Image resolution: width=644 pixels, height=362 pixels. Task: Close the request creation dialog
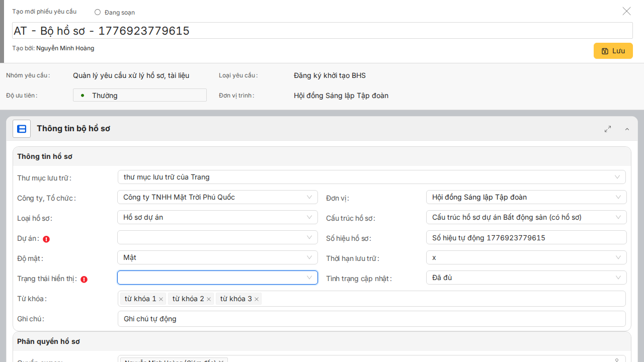[x=626, y=11]
